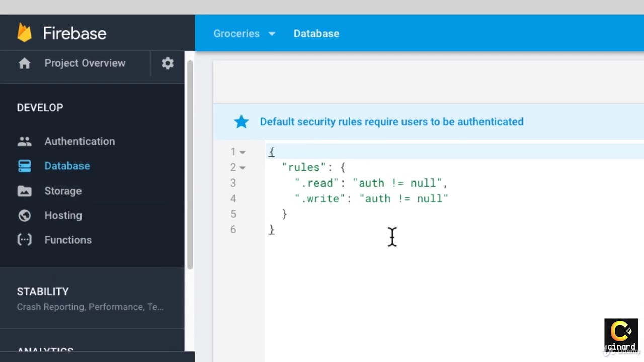This screenshot has height=362, width=644.
Task: Click line number 6 in gutter
Action: pos(233,230)
